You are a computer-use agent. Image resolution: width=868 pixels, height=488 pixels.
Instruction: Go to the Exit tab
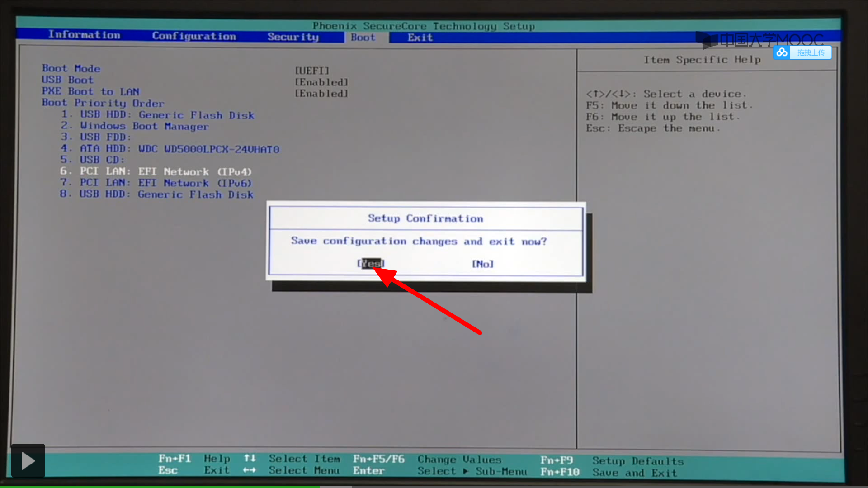(x=420, y=38)
